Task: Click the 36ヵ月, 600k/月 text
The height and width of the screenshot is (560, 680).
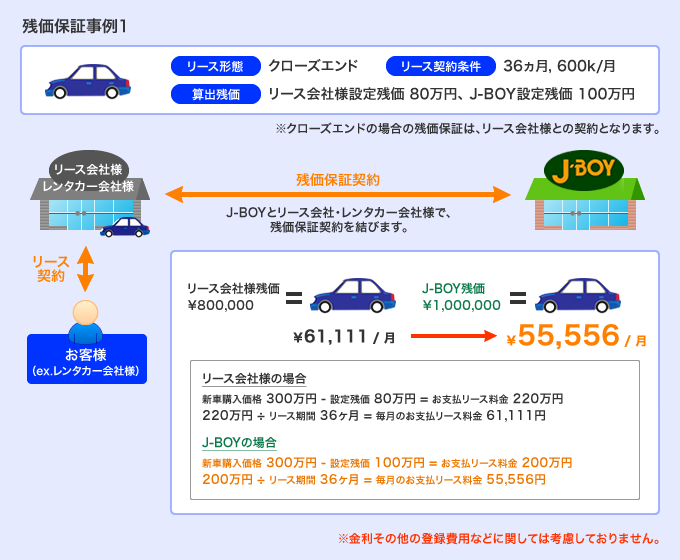Action: 559,66
